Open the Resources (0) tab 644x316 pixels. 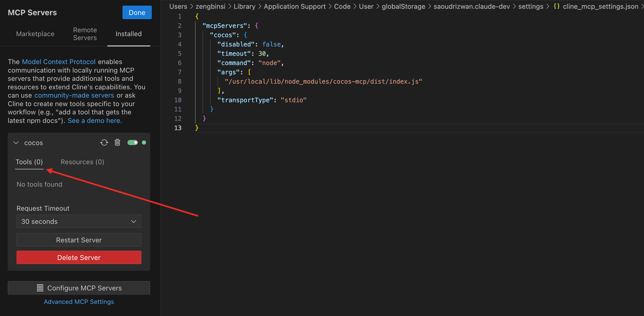click(x=82, y=162)
